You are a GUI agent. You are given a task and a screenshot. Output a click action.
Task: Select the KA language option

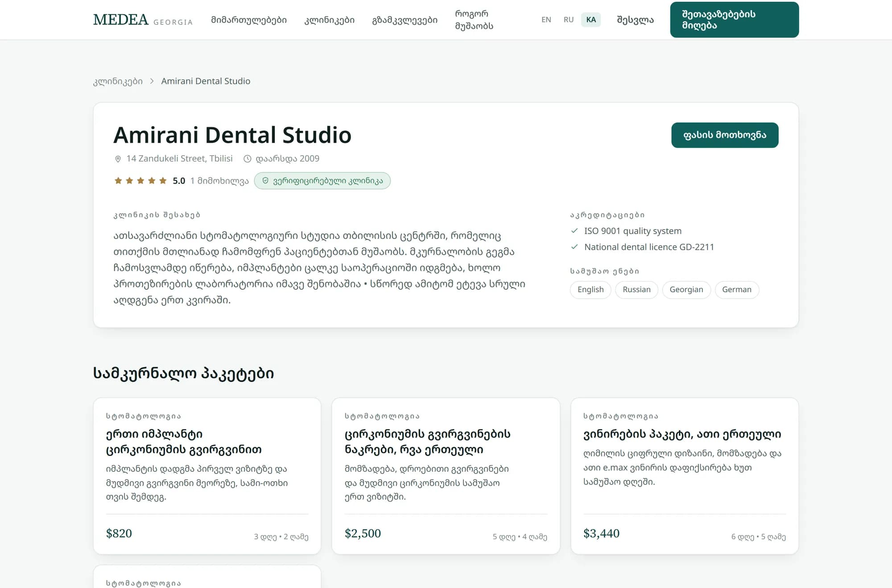(591, 20)
